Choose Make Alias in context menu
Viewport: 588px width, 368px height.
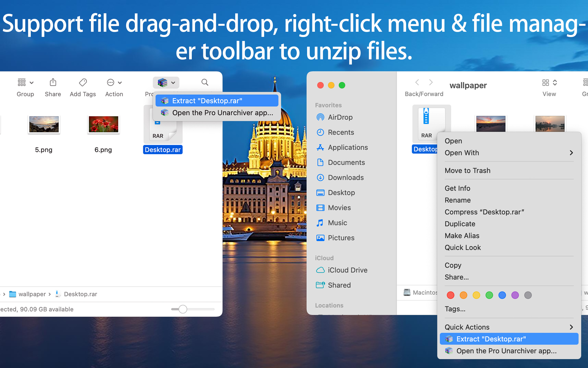[509, 236]
